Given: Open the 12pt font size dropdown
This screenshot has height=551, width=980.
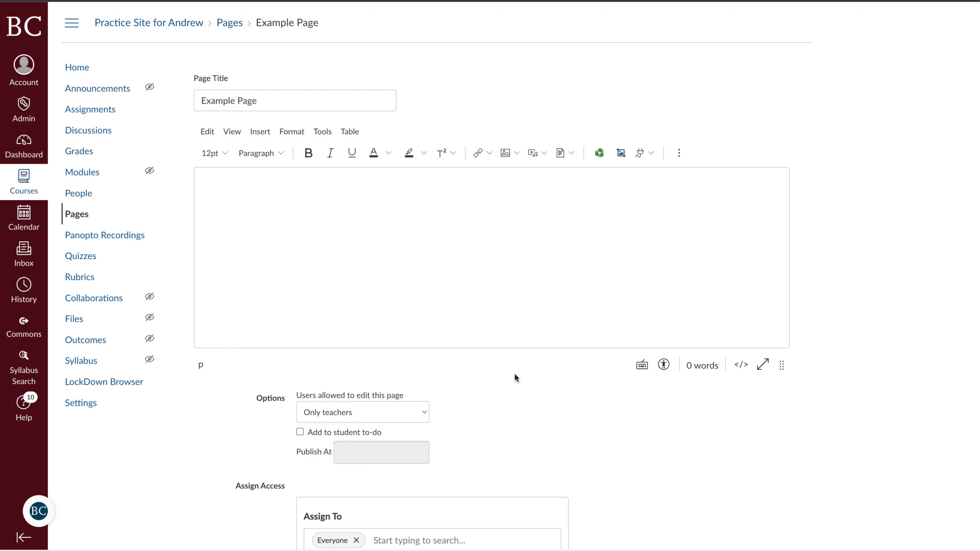Looking at the screenshot, I should tap(214, 153).
